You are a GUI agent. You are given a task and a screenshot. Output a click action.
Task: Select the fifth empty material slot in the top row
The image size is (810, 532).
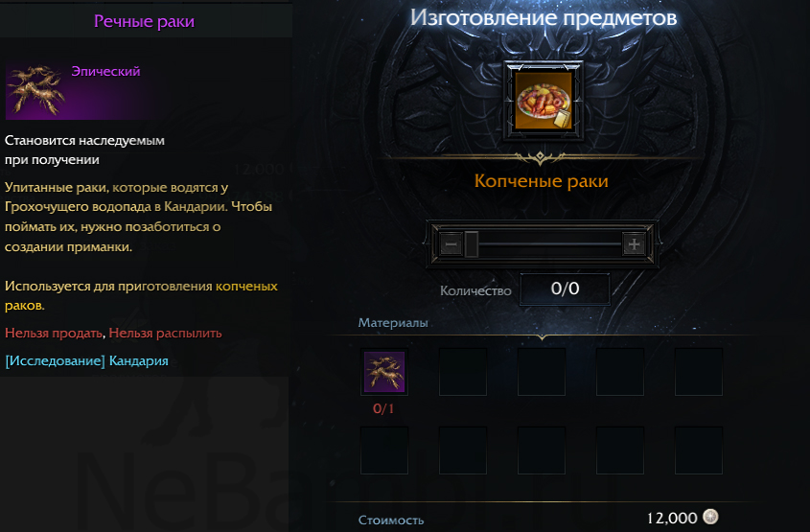(x=699, y=372)
